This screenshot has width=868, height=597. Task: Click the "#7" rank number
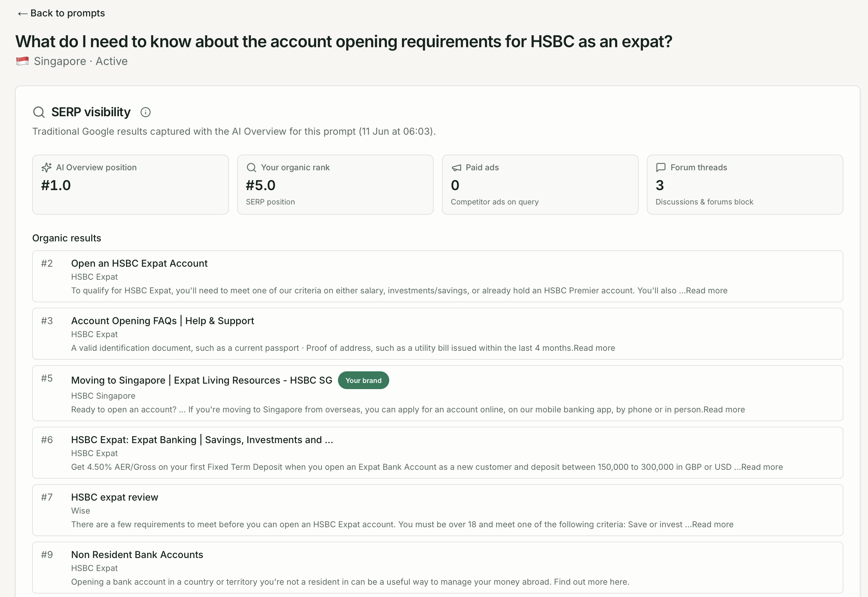[47, 497]
